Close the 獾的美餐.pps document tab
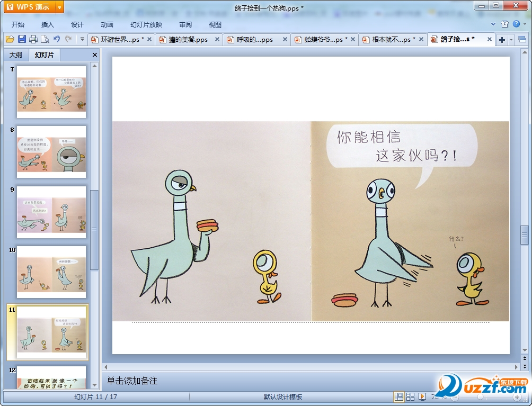Viewport: 532px width, 406px height. coord(217,39)
